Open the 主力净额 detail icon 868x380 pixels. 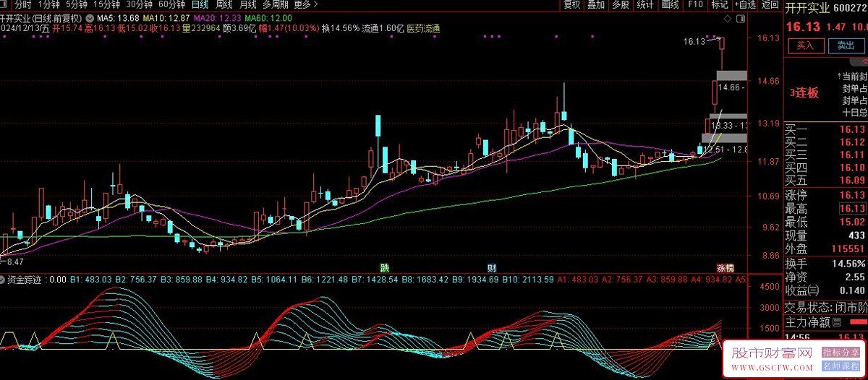837,322
